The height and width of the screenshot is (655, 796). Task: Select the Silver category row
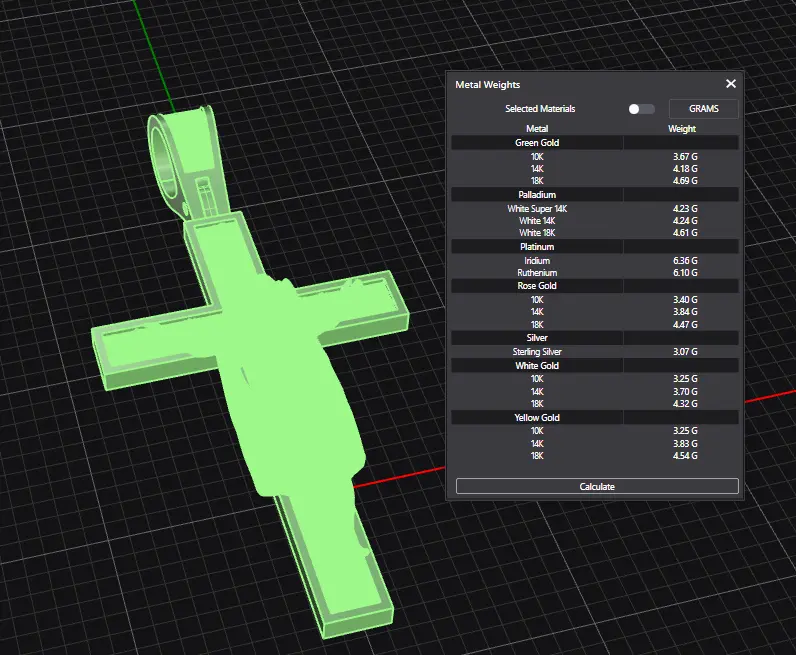595,338
